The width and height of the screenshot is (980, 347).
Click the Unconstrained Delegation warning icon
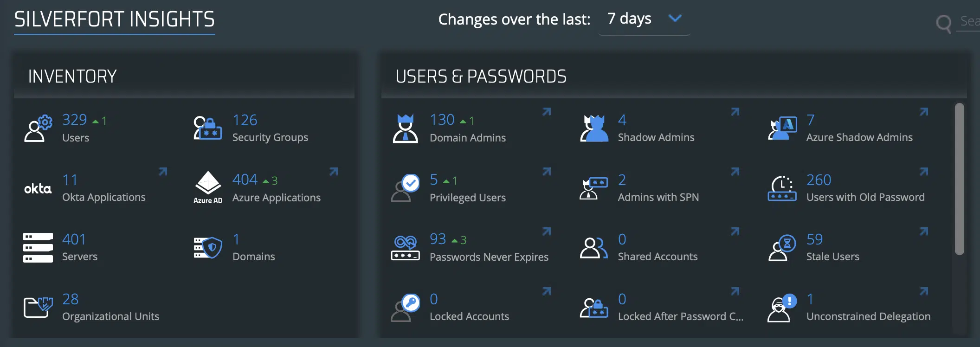[782, 308]
